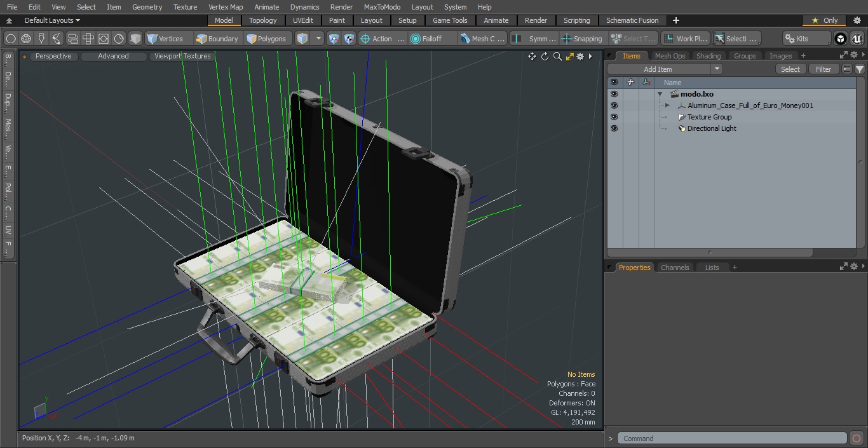Open the Action Center menu
Image resolution: width=868 pixels, height=448 pixels.
pos(383,39)
